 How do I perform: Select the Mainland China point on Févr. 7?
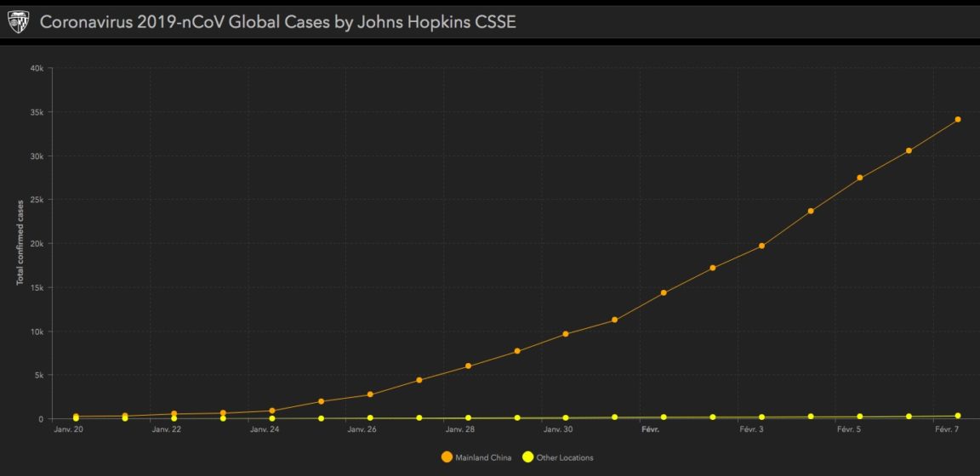pyautogui.click(x=958, y=120)
